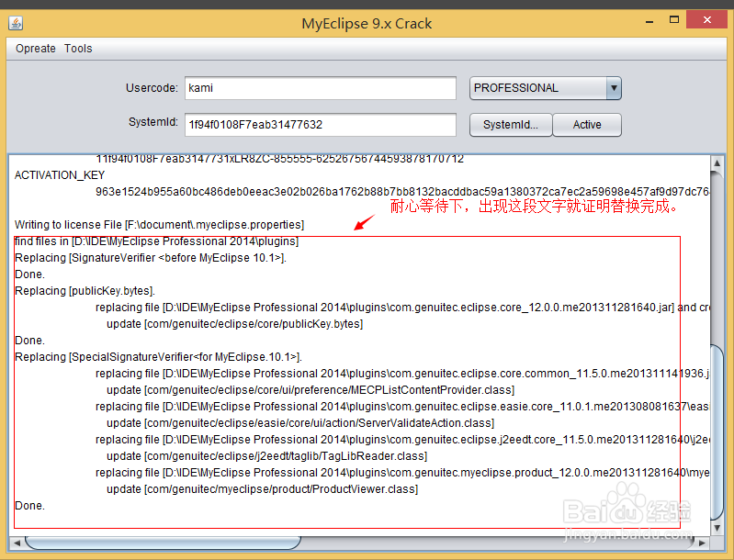This screenshot has height=560, width=734.
Task: Click the horizontal scrollbar right arrow
Action: [702, 543]
